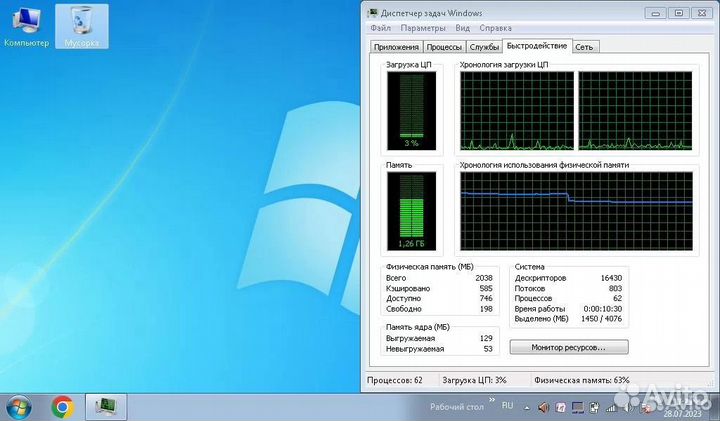Click the Task Manager taskbar button
This screenshot has height=421, width=720.
(106, 407)
